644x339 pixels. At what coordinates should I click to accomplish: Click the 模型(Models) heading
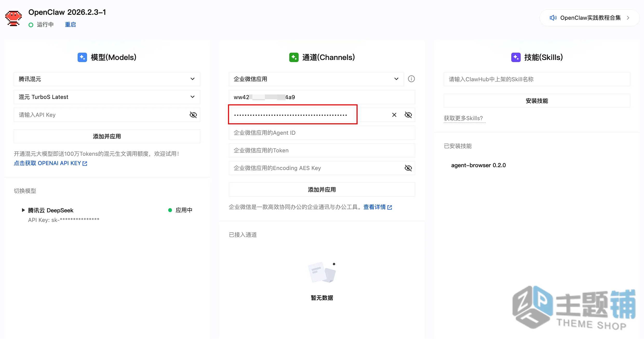point(113,57)
